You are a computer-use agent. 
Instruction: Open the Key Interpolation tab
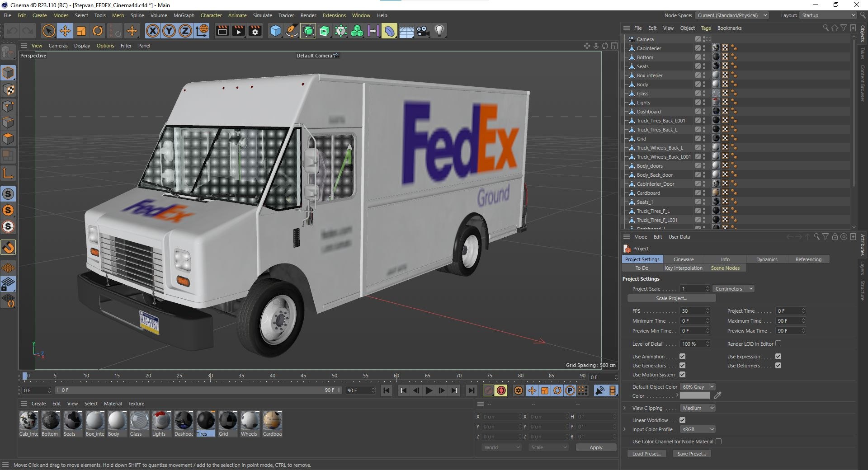click(684, 268)
